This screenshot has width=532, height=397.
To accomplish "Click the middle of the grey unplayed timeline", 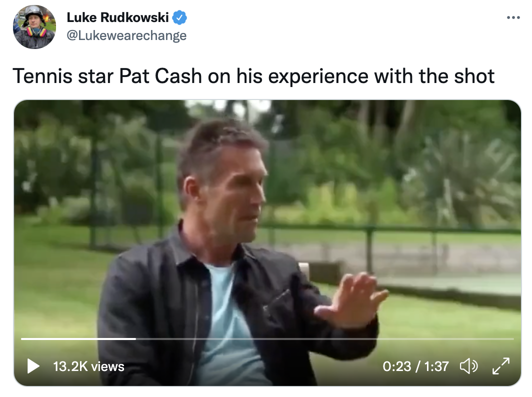I will coord(324,338).
